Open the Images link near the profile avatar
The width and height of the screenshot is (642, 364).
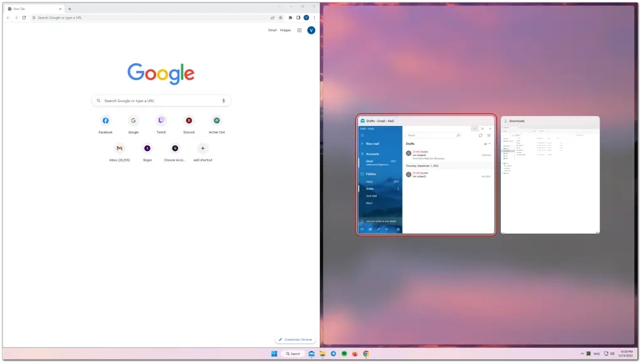pyautogui.click(x=285, y=29)
